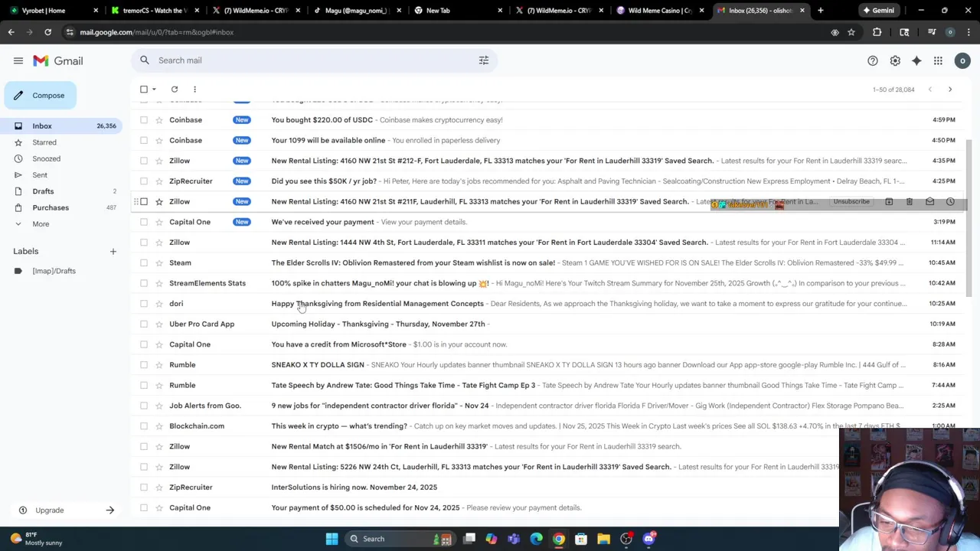Refresh the inbox

click(x=175, y=90)
